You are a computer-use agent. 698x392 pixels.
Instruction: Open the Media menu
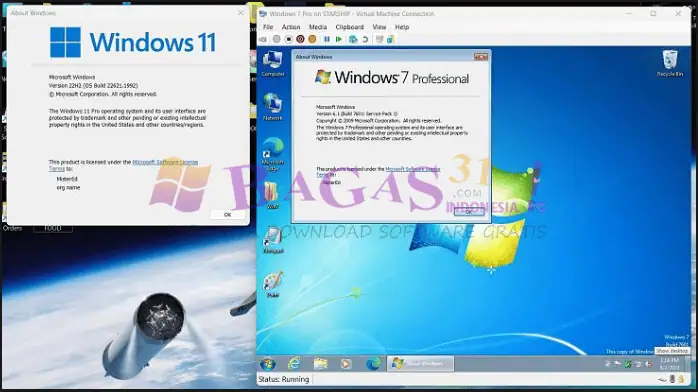click(x=318, y=27)
